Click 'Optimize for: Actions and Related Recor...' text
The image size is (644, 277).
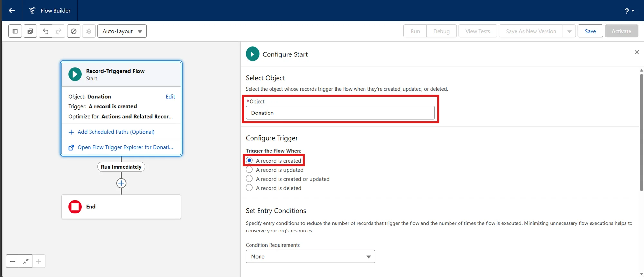tap(120, 117)
